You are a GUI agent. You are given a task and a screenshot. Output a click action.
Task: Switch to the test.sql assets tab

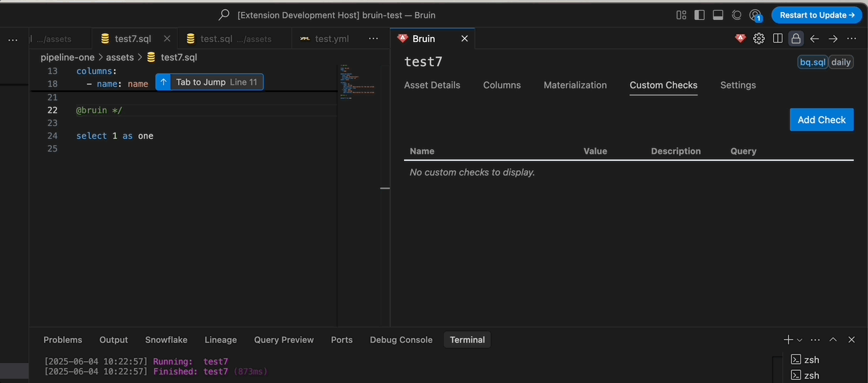point(235,38)
